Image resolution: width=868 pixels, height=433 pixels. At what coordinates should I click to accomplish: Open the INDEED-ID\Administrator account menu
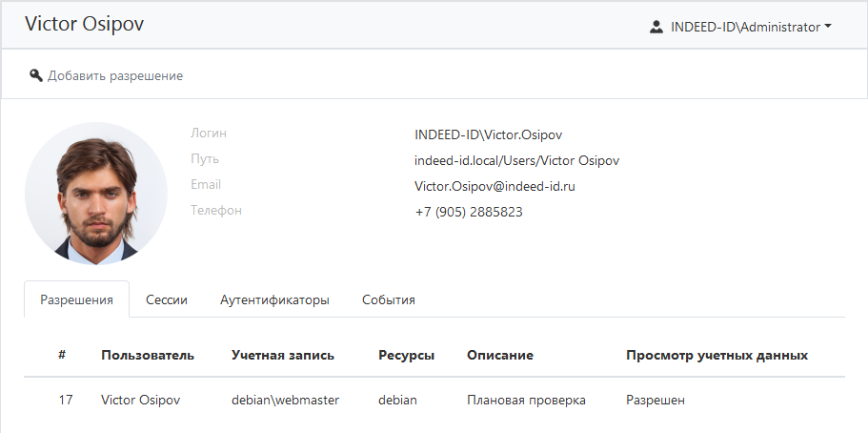pos(740,27)
